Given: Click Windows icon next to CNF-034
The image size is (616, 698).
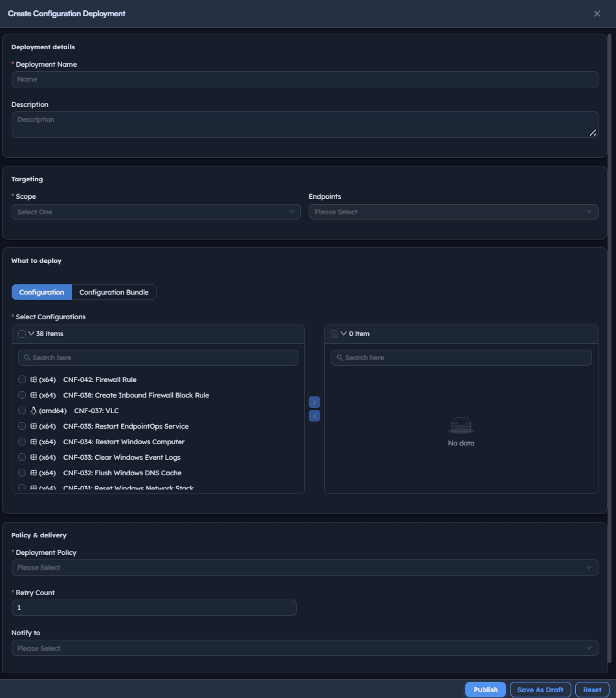Looking at the screenshot, I should click(34, 442).
